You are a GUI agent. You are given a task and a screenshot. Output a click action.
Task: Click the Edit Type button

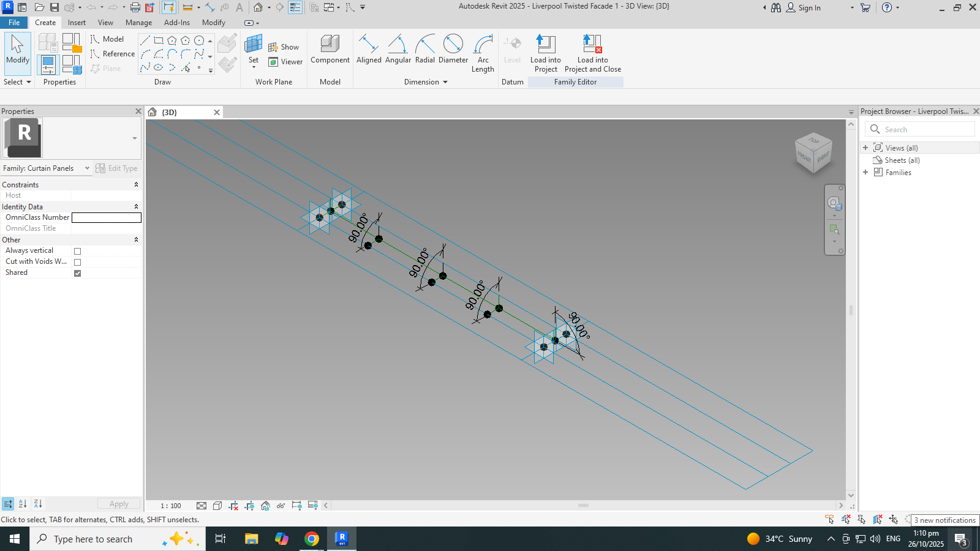click(117, 168)
